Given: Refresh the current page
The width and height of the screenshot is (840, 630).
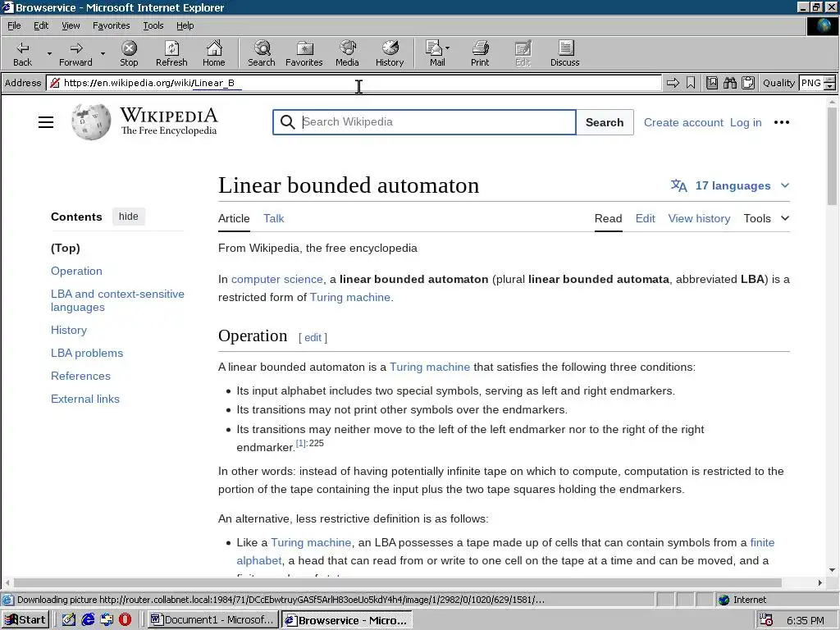Looking at the screenshot, I should click(171, 53).
